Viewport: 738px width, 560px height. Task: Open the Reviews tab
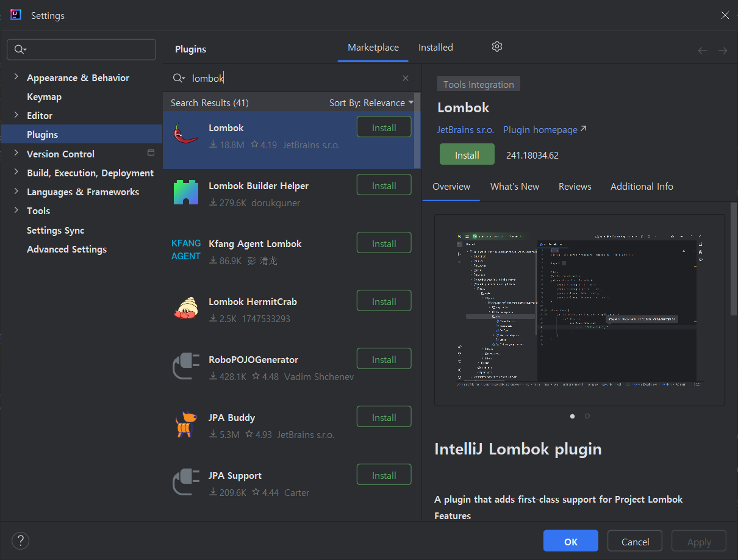tap(575, 187)
